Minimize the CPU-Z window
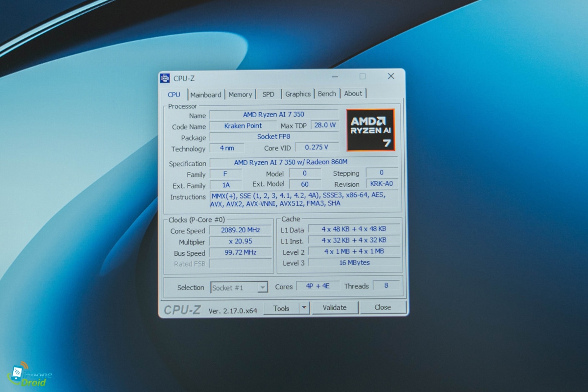This screenshot has height=392, width=588. tap(335, 77)
